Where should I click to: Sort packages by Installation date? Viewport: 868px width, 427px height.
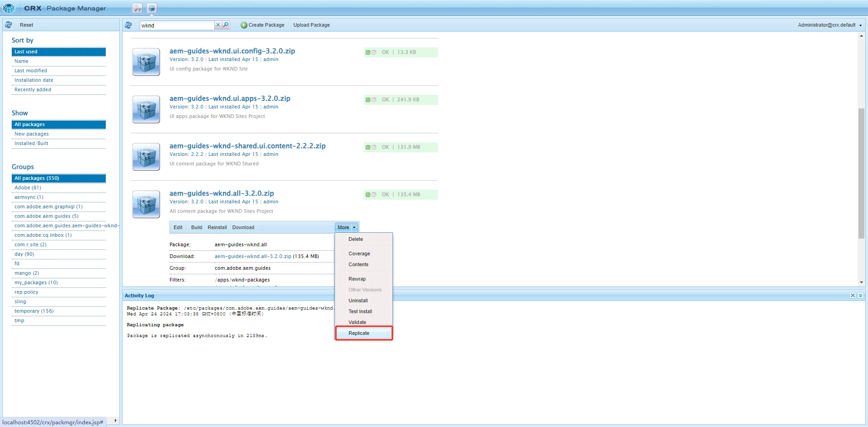click(x=59, y=80)
